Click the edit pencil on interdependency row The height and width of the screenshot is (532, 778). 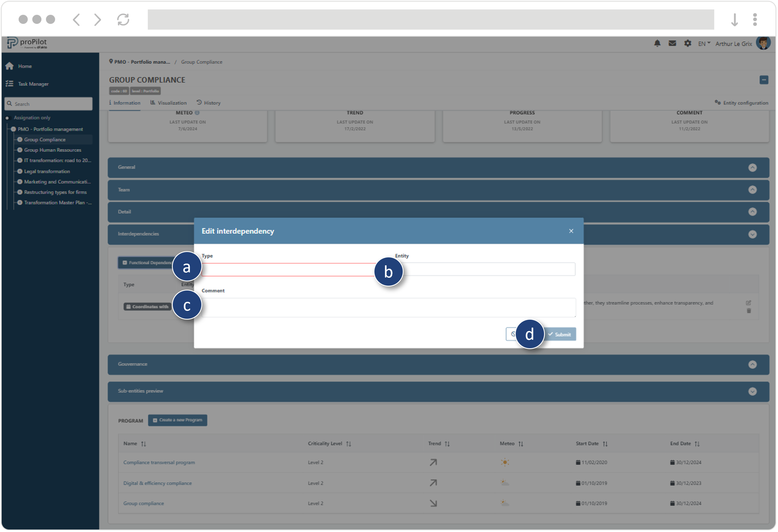749,303
